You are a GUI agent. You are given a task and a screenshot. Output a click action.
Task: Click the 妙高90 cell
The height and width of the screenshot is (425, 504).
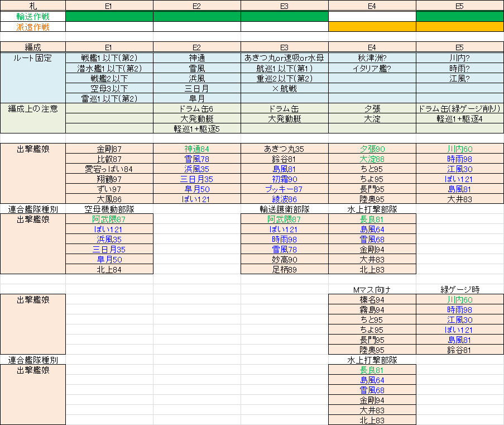coord(285,259)
